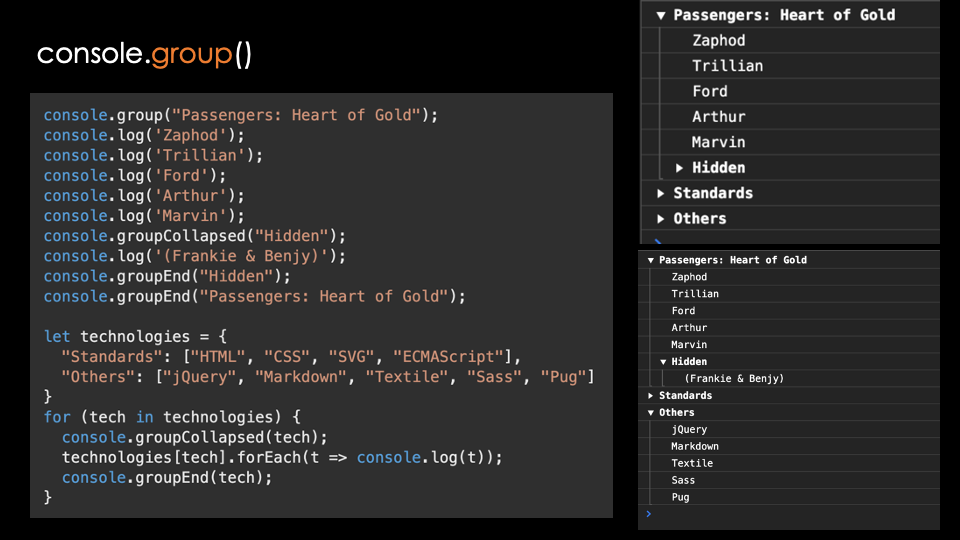Click the console.groupCollapsed("Hidden") code line
960x540 pixels.
coord(194,236)
